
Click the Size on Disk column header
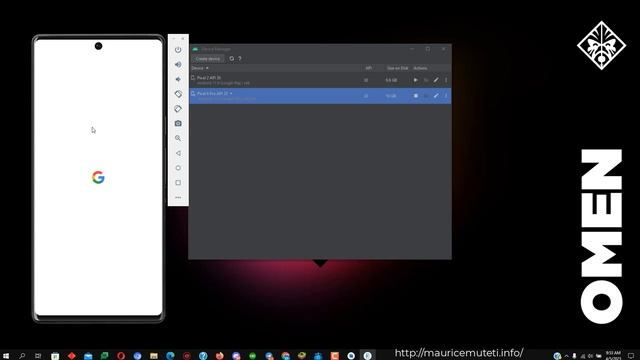tap(397, 68)
